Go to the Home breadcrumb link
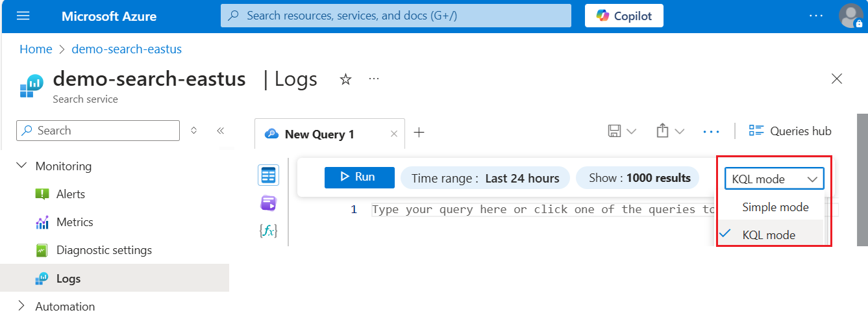 36,49
